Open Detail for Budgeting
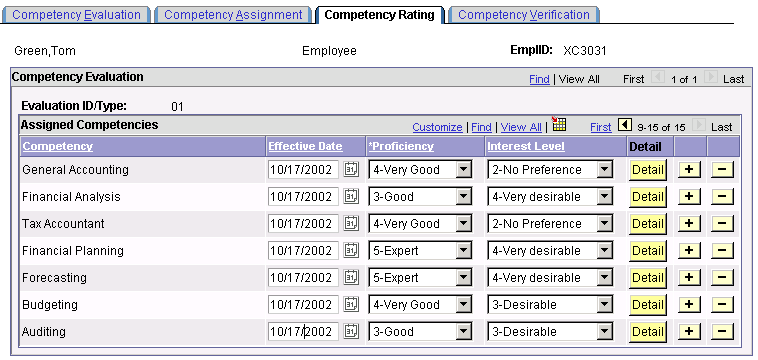The height and width of the screenshot is (360, 758). click(x=648, y=304)
